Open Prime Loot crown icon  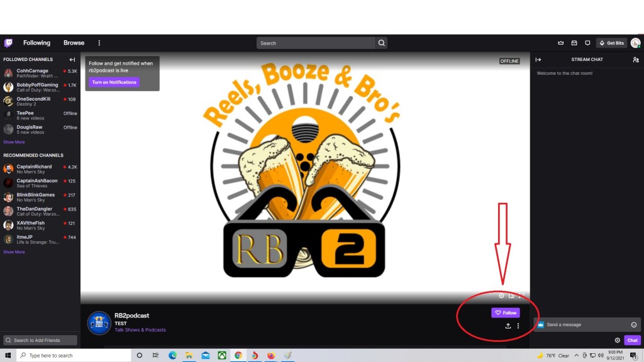click(x=560, y=43)
